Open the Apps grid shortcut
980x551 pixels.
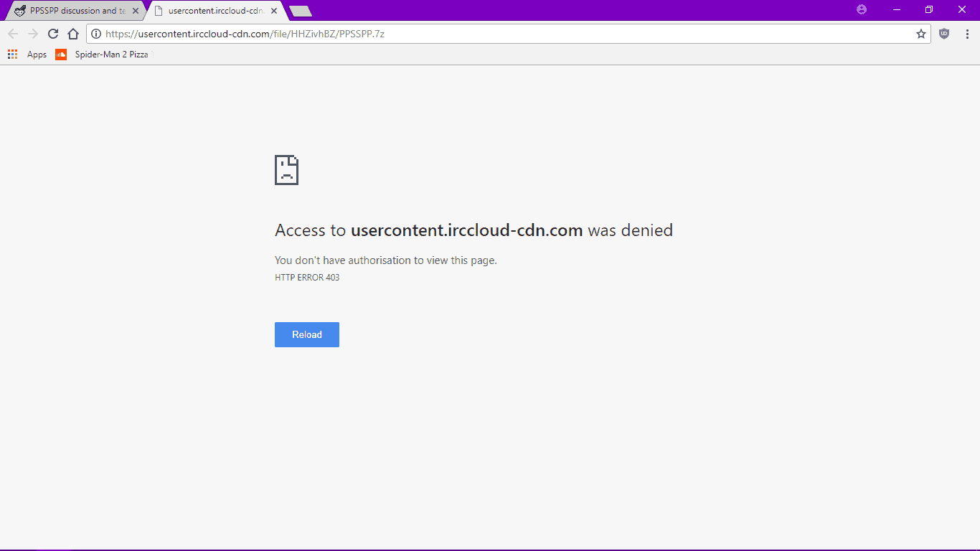(27, 55)
